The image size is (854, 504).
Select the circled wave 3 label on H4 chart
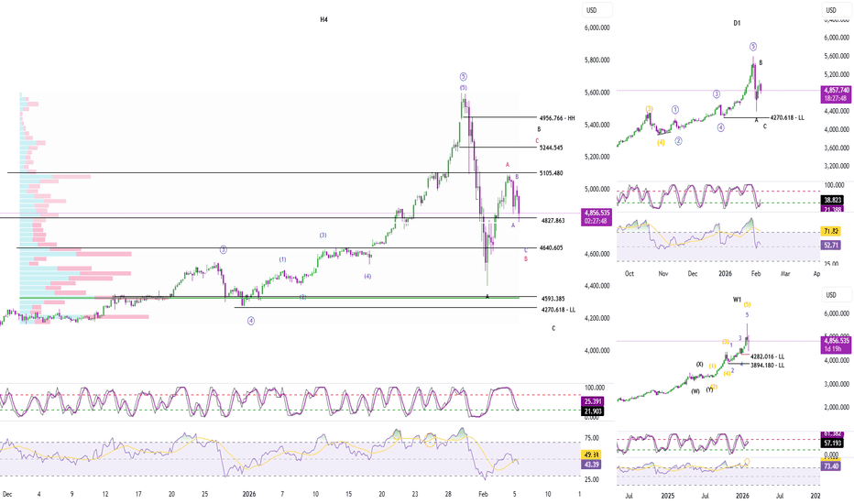coord(223,249)
